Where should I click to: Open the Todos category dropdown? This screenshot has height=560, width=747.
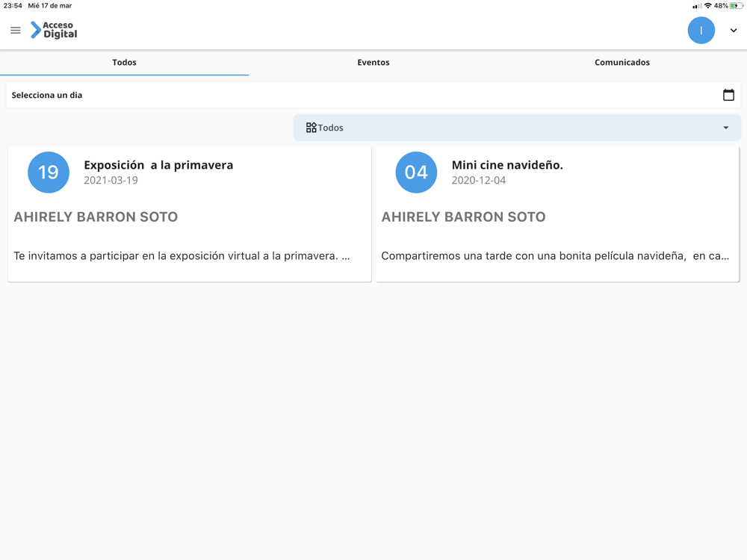[x=517, y=128]
